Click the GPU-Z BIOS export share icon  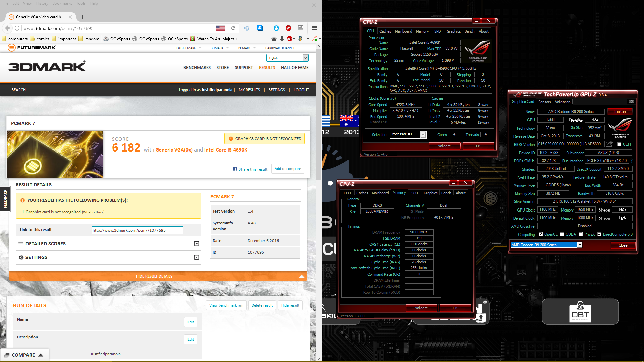[x=609, y=144]
